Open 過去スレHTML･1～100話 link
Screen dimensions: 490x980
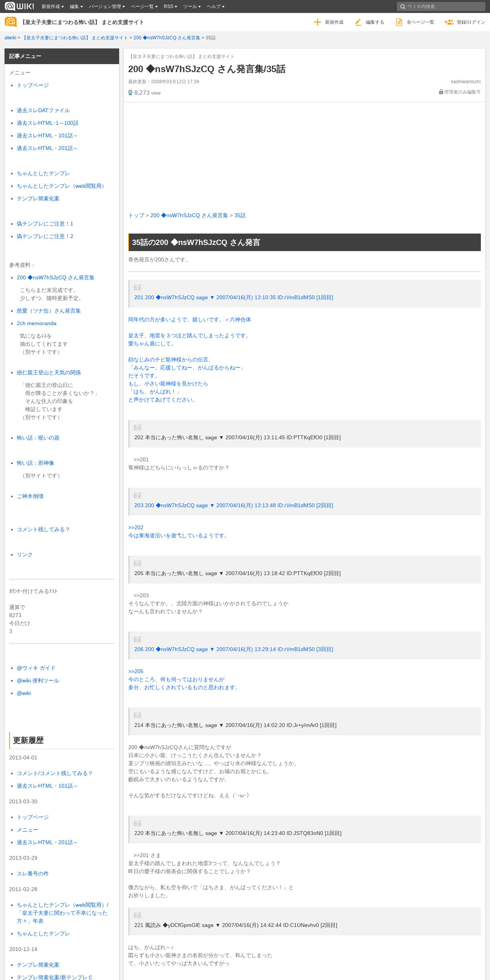(x=48, y=123)
